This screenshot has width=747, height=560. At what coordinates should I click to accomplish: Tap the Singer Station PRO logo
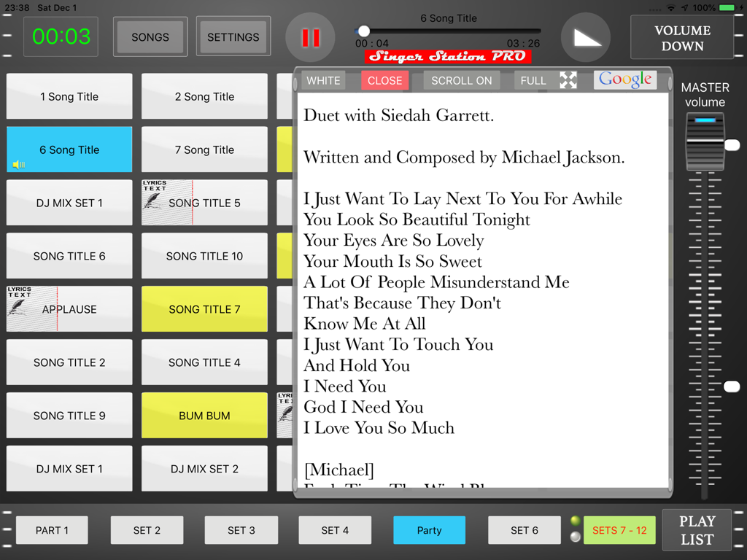click(448, 56)
